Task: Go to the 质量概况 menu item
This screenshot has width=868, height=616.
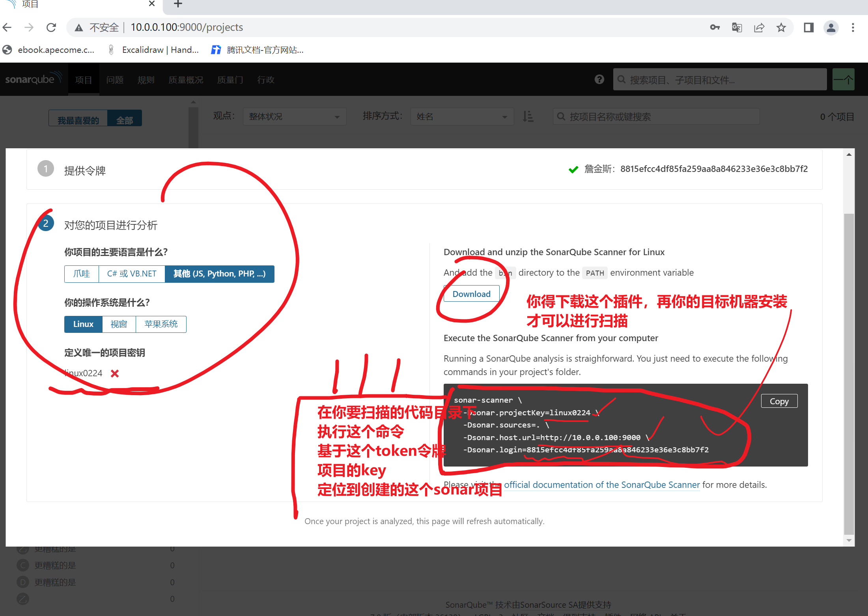Action: 186,80
